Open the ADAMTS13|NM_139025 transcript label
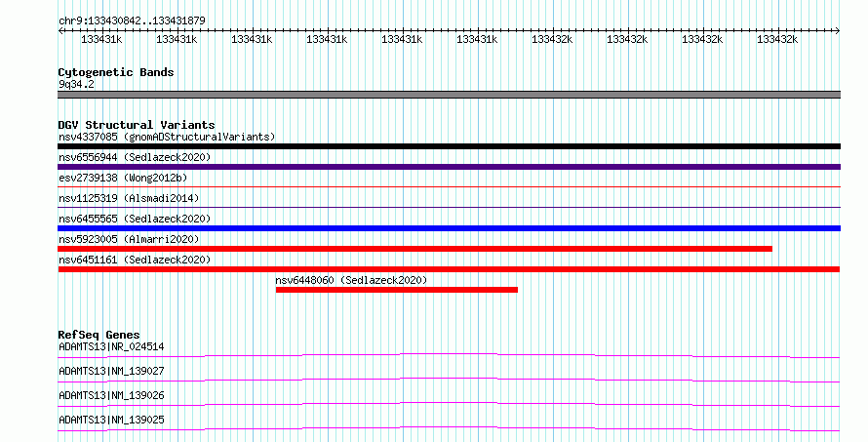868x442 pixels. click(x=111, y=420)
